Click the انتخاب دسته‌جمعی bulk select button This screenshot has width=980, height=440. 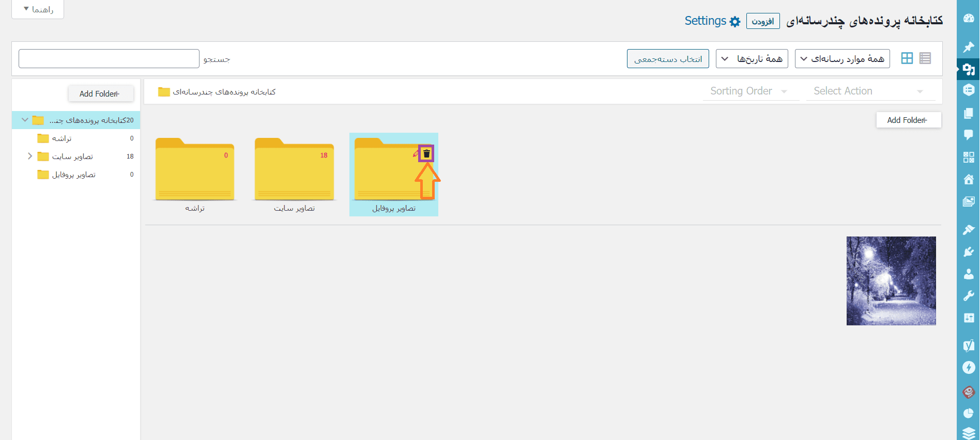[668, 59]
